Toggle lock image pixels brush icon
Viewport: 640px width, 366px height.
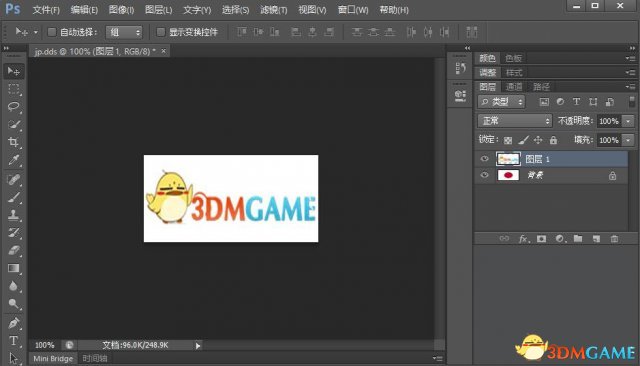pyautogui.click(x=523, y=140)
